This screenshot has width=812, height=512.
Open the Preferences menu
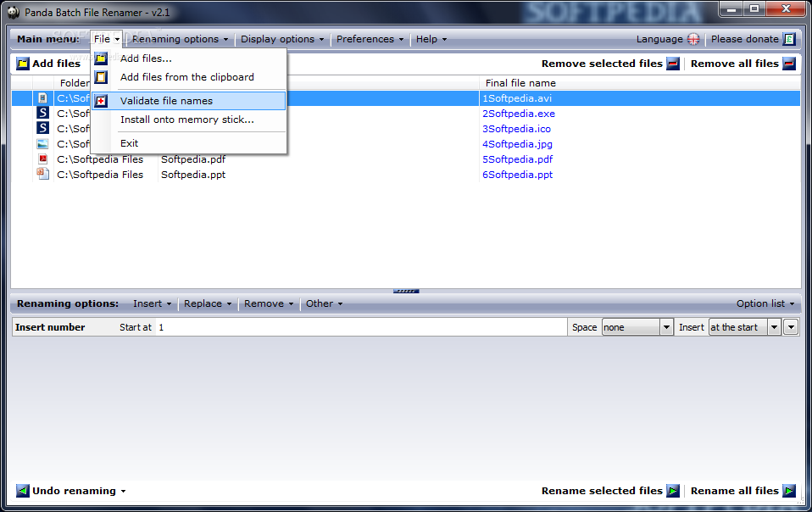(x=370, y=39)
